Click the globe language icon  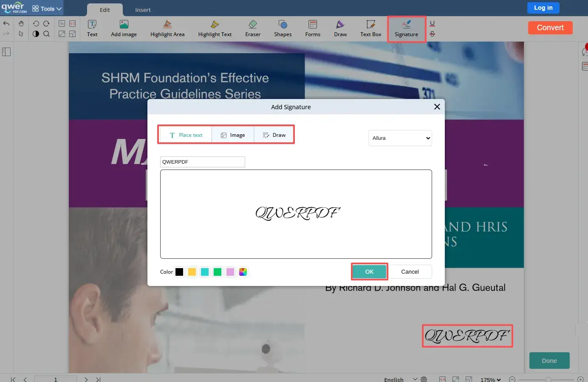(424, 379)
